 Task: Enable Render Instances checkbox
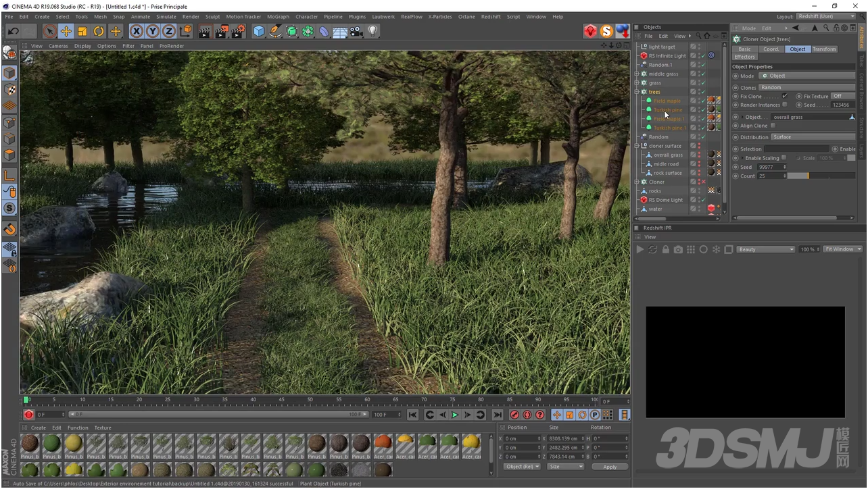tap(784, 105)
